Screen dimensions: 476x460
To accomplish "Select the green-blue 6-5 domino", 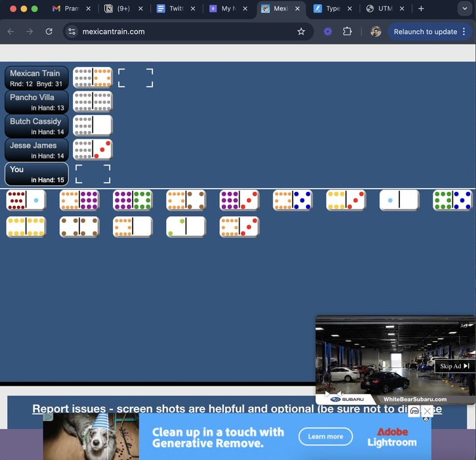I will [x=452, y=200].
